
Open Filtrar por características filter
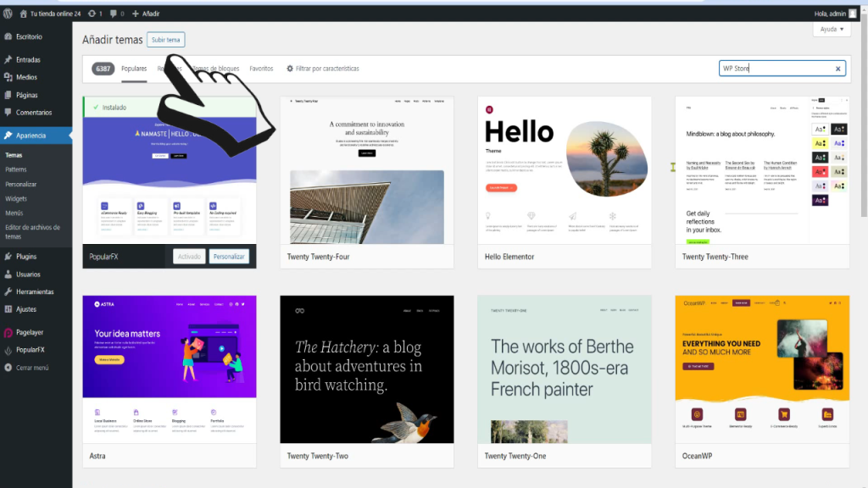tap(323, 69)
